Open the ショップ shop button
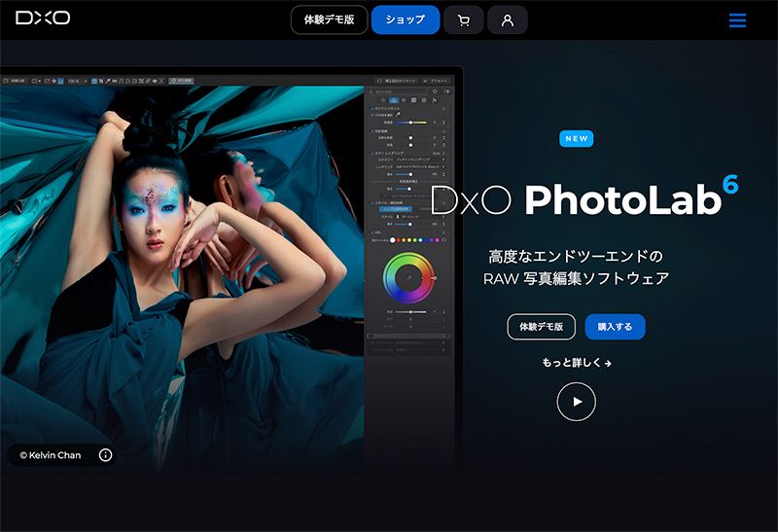 (406, 19)
